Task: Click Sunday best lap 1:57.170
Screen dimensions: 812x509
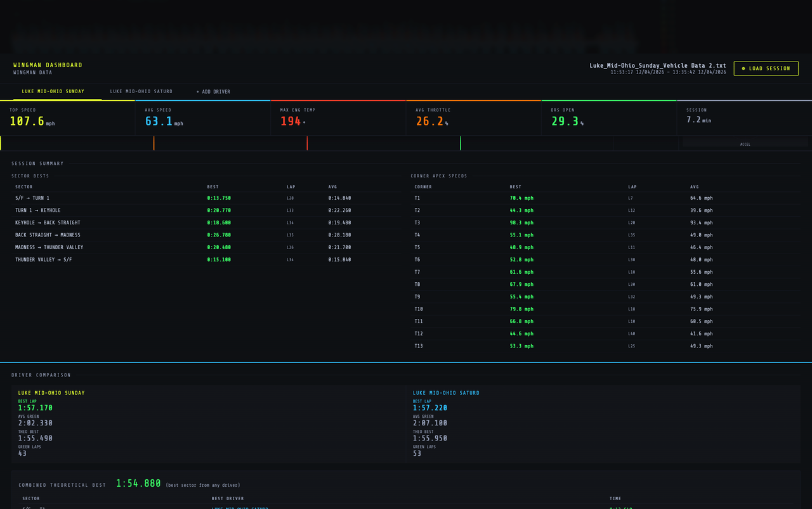Action: [x=36, y=408]
